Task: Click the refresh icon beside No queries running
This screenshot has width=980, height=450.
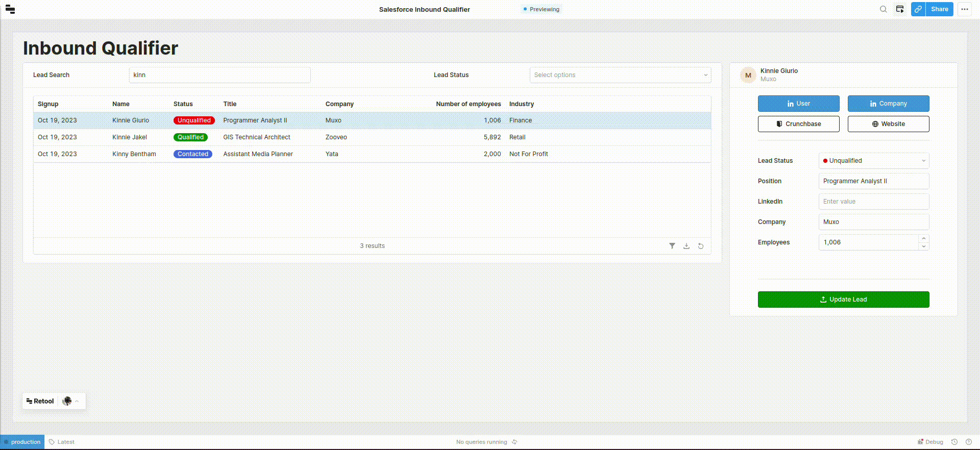Action: click(x=514, y=442)
